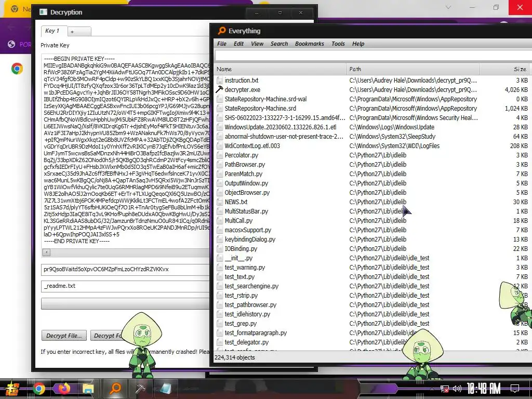Open the File menu in Everything
The height and width of the screenshot is (399, 532).
point(221,44)
